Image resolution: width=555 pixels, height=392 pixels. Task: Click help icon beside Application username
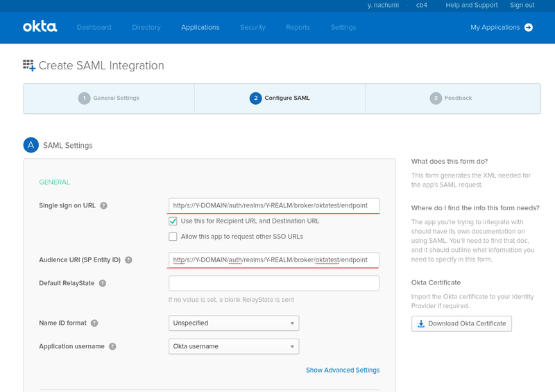pos(112,346)
